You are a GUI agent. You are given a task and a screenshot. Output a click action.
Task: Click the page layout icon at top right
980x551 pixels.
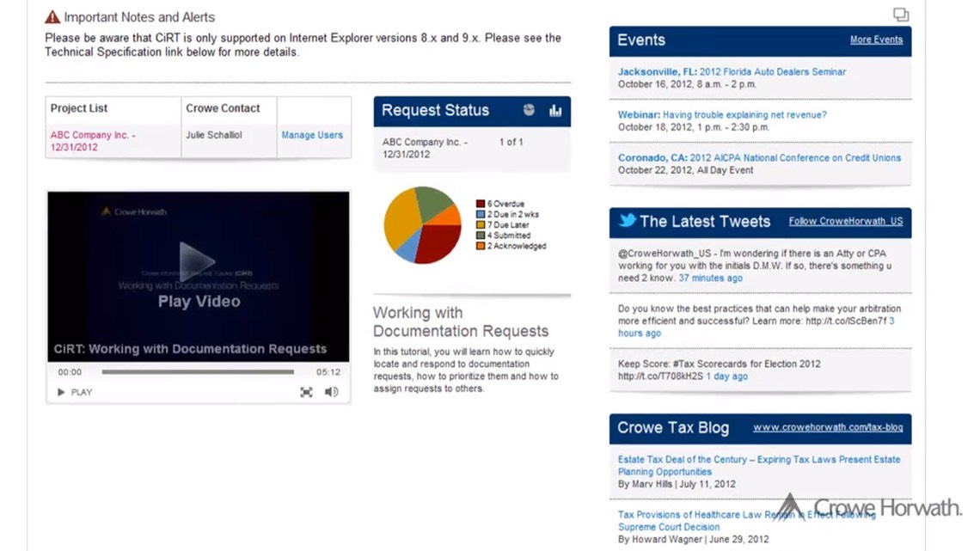tap(900, 15)
